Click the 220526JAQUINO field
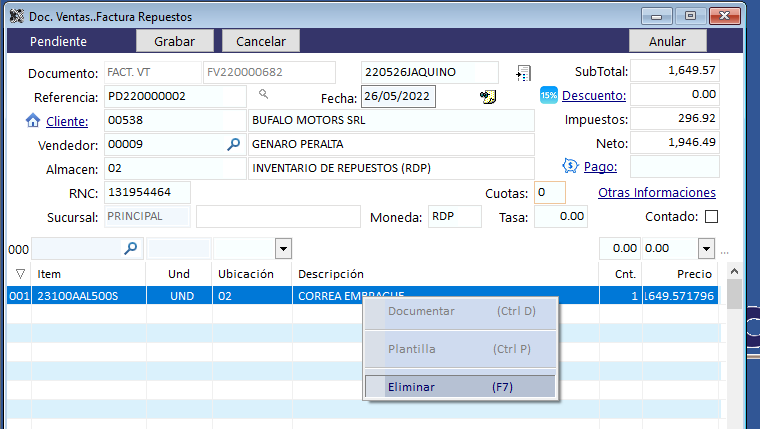The width and height of the screenshot is (760, 429). click(x=429, y=72)
